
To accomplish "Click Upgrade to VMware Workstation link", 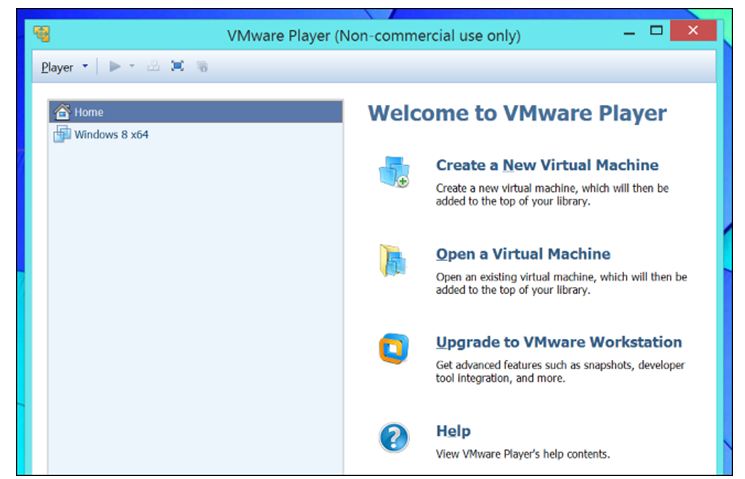I will pos(559,342).
